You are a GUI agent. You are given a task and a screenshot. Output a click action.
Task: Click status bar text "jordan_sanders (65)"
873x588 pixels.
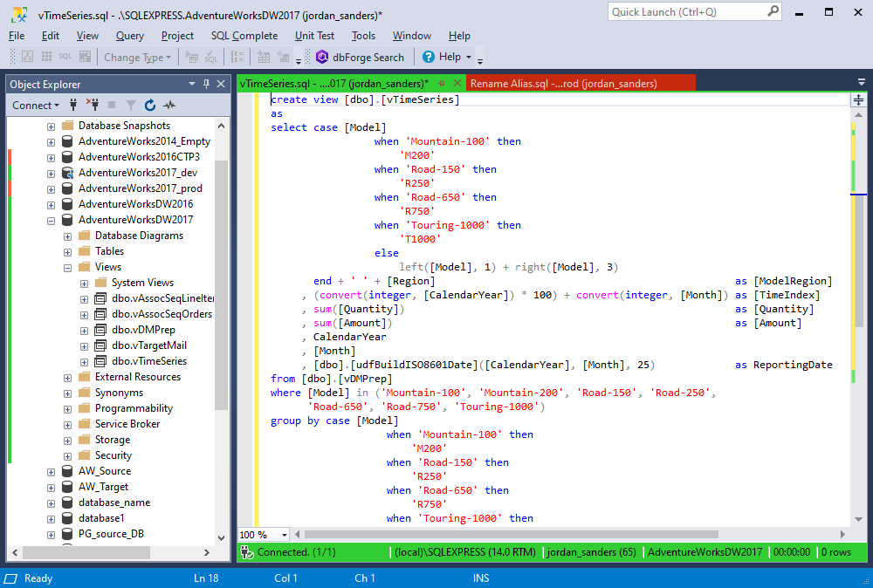pyautogui.click(x=591, y=552)
